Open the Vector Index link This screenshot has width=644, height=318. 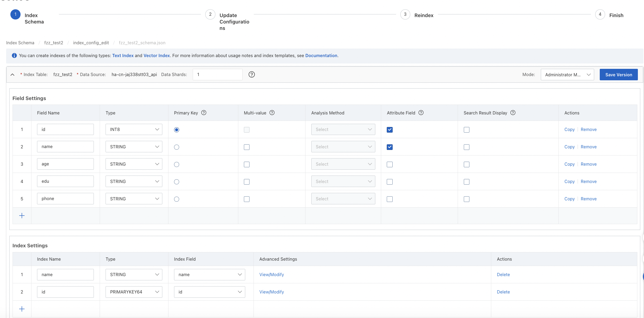pyautogui.click(x=156, y=55)
